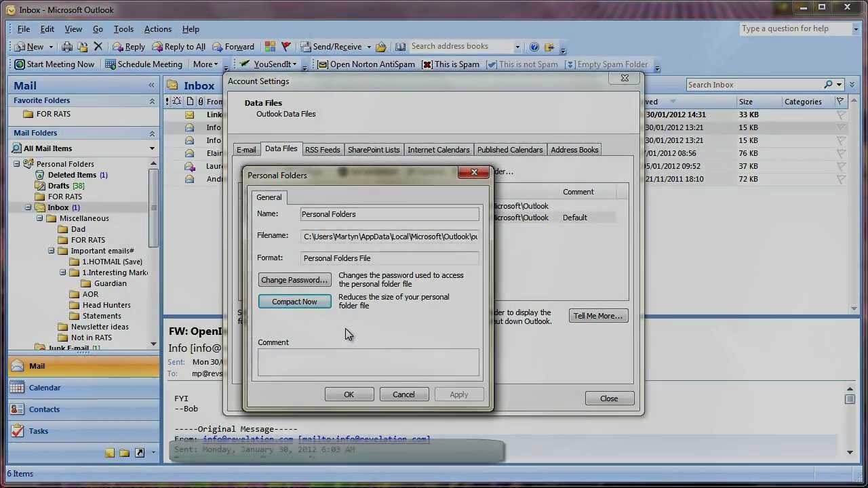Click the Search Inbox field
The image size is (868, 488).
pos(754,85)
